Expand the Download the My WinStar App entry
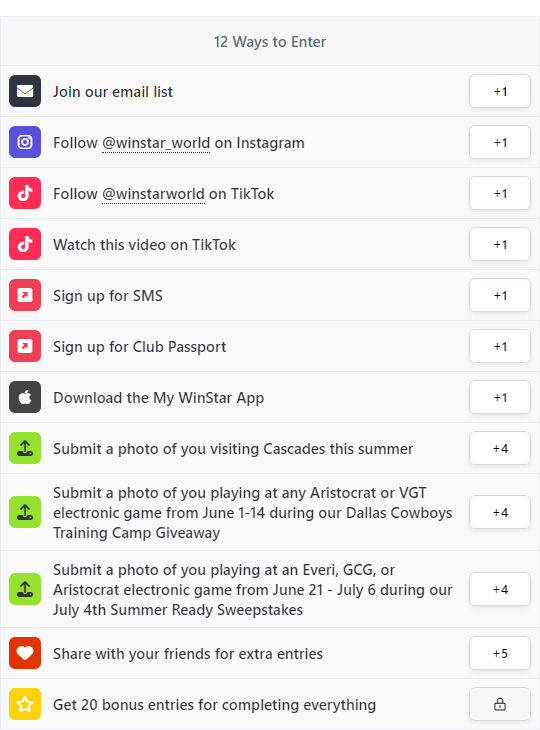The width and height of the screenshot is (540, 730). 270,397
